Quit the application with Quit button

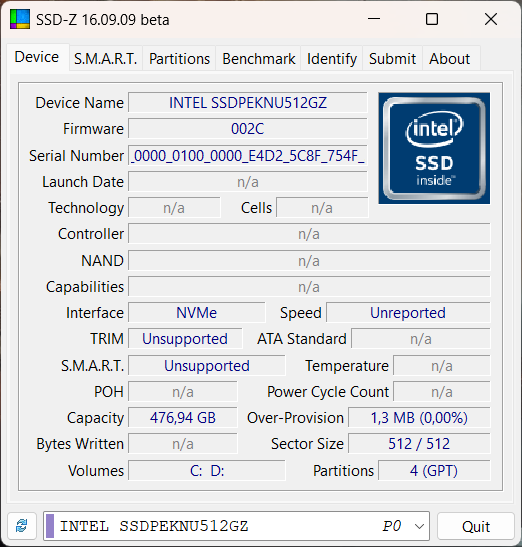(x=476, y=526)
